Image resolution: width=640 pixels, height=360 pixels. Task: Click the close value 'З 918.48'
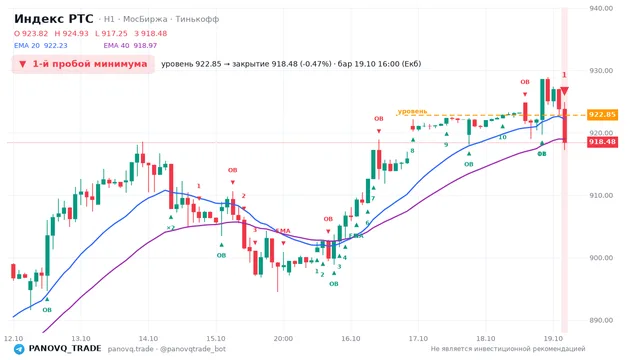[151, 33]
